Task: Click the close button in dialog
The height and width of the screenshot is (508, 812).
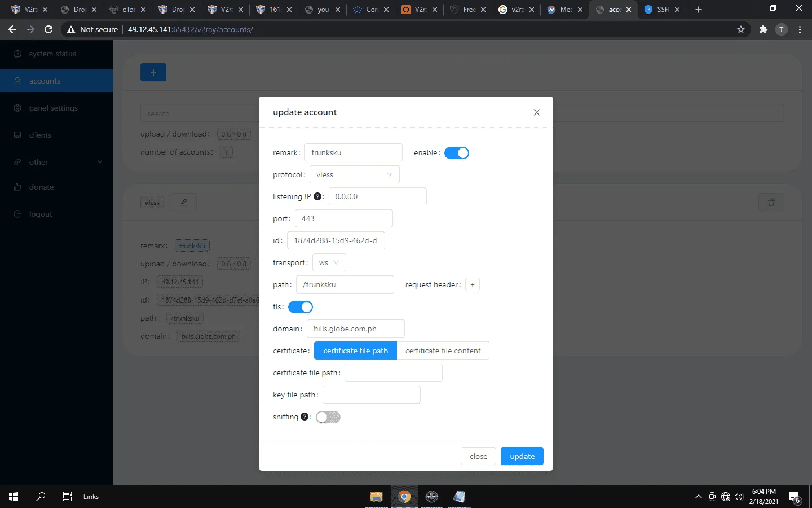Action: [478, 456]
